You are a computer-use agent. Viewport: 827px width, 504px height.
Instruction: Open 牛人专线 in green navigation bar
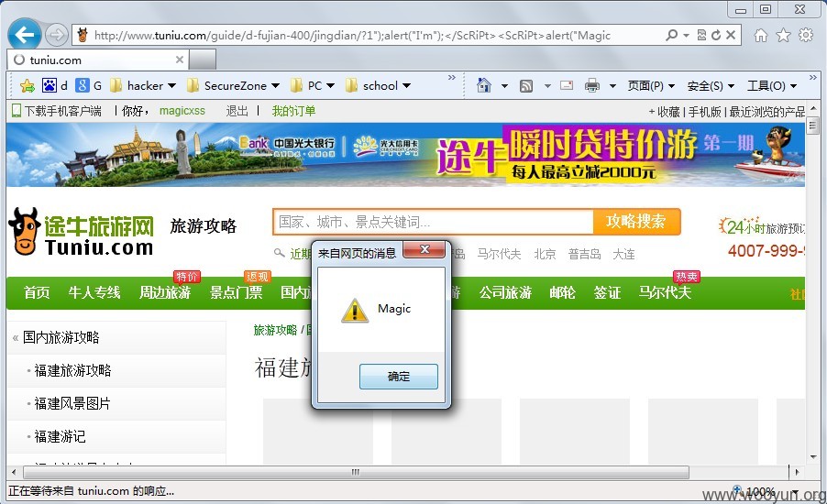click(94, 292)
